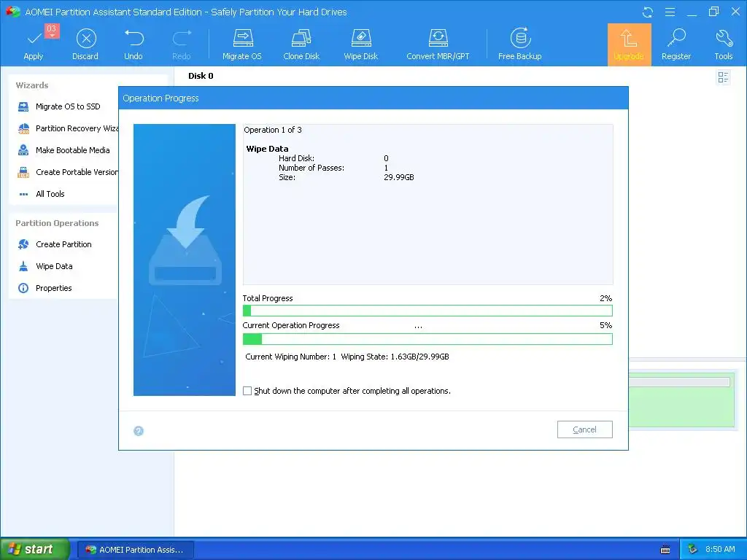Click the help question mark icon
Screen dimensions: 747x560
click(x=139, y=431)
